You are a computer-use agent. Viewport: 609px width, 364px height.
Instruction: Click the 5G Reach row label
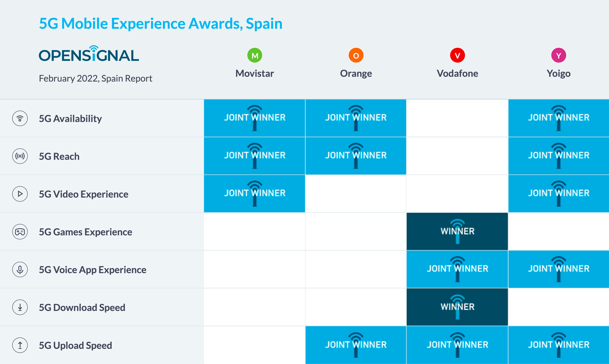pos(59,156)
